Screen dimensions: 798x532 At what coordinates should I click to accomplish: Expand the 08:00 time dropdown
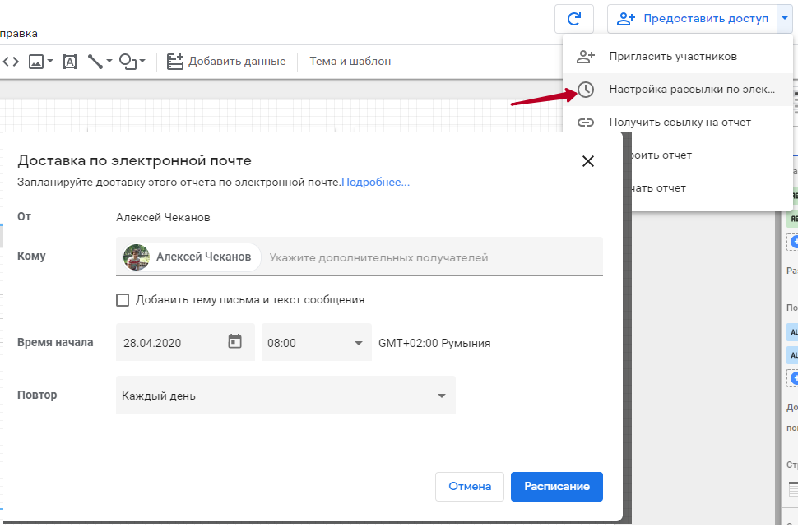(359, 343)
